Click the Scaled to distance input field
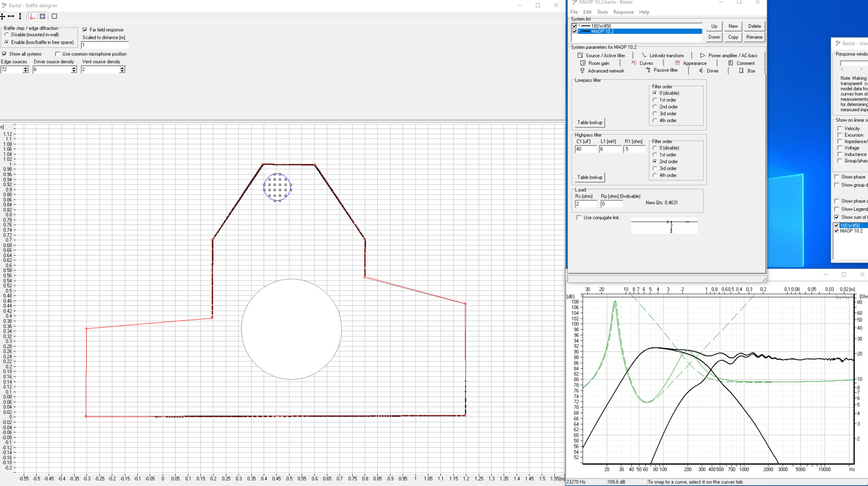This screenshot has width=868, height=486. [105, 45]
